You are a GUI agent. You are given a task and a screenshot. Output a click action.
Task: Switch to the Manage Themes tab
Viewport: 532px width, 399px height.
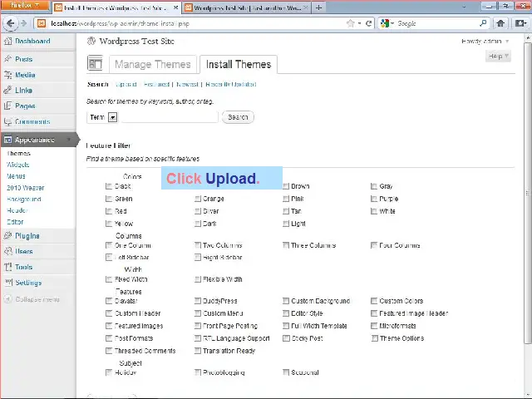153,64
